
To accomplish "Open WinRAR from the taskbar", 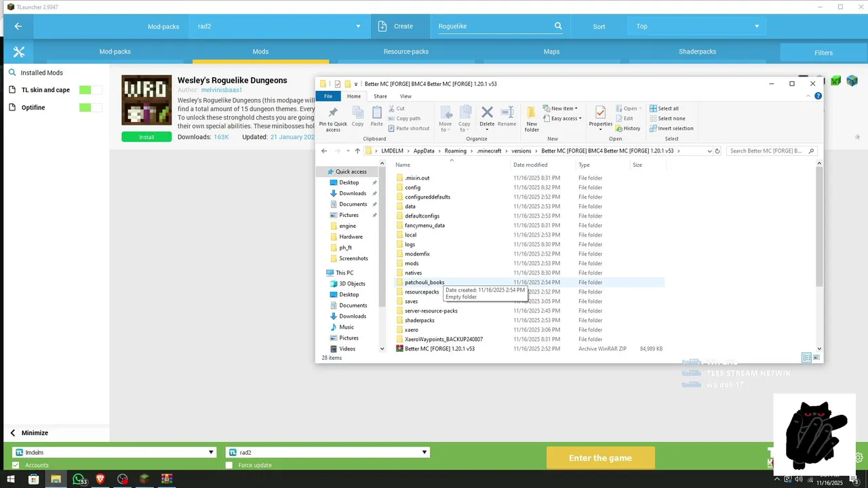I will pos(166,479).
